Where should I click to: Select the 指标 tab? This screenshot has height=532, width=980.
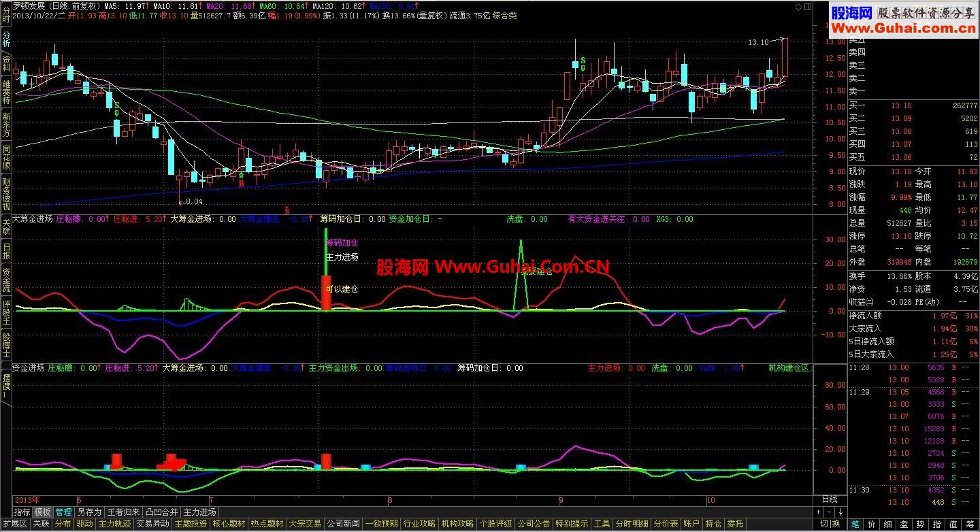(x=22, y=512)
